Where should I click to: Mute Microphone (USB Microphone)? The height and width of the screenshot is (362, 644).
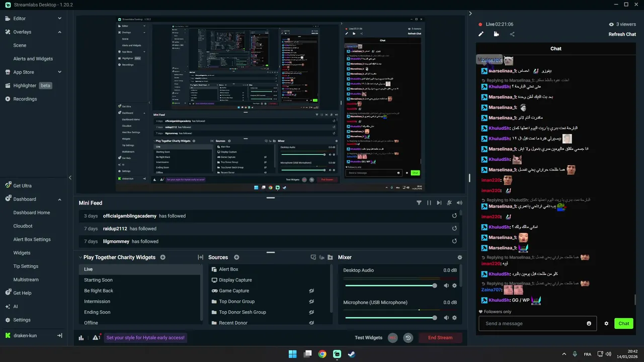click(x=446, y=318)
